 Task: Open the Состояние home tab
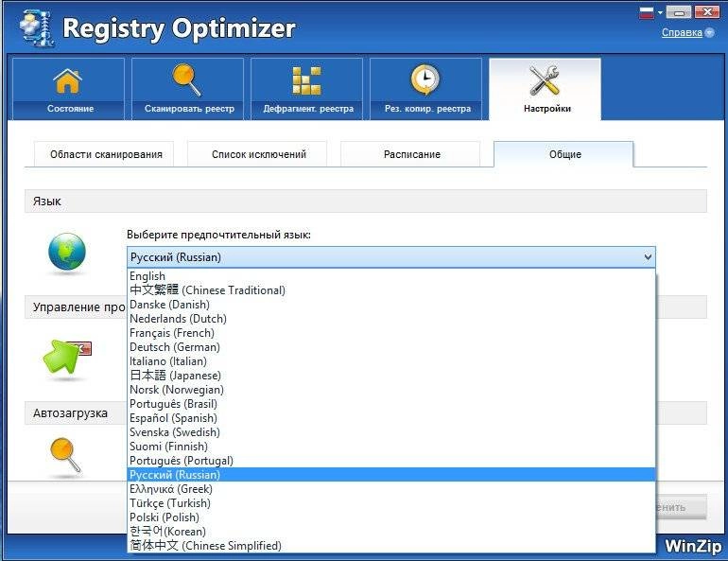click(x=69, y=89)
